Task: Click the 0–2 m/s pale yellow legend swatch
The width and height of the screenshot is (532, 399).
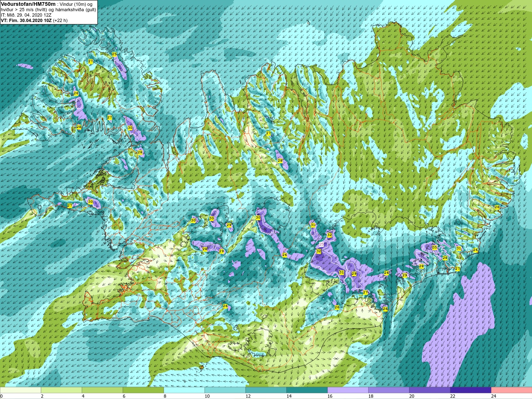Action: [x=20, y=390]
